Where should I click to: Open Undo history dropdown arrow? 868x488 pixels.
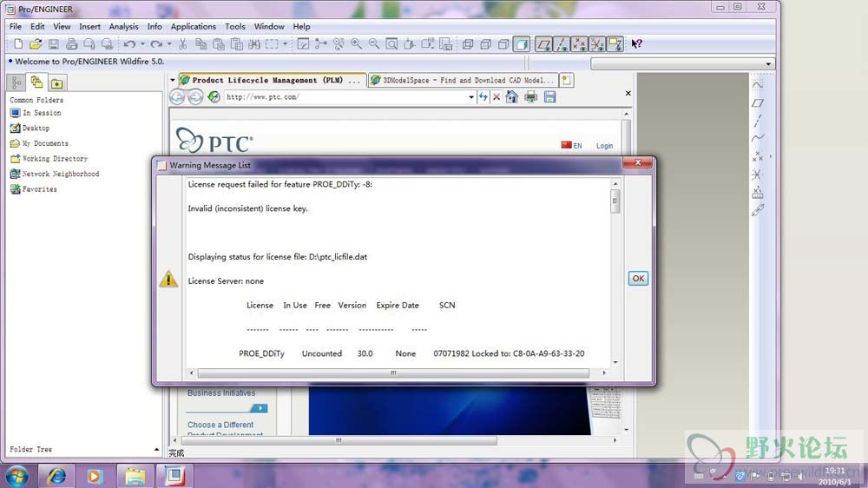click(142, 43)
